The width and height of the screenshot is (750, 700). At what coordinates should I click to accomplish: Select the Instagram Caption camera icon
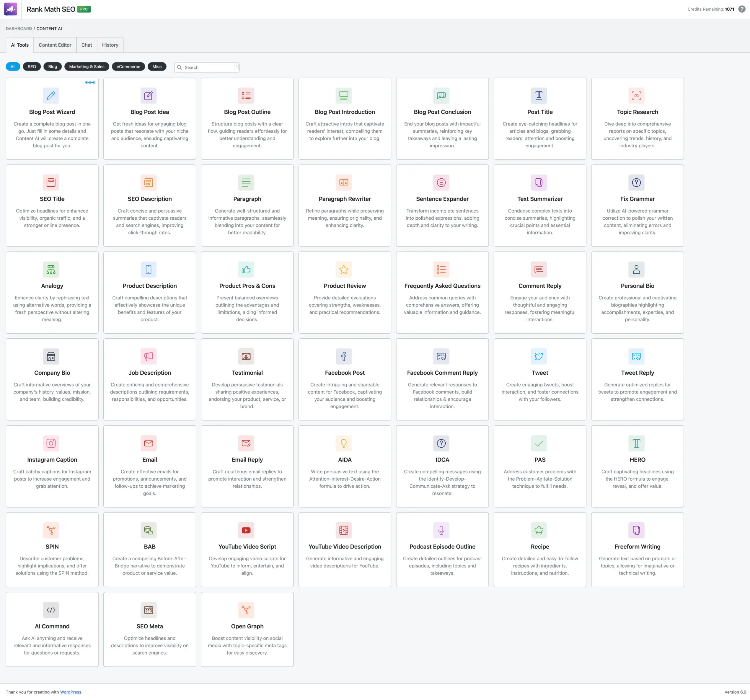(x=52, y=443)
